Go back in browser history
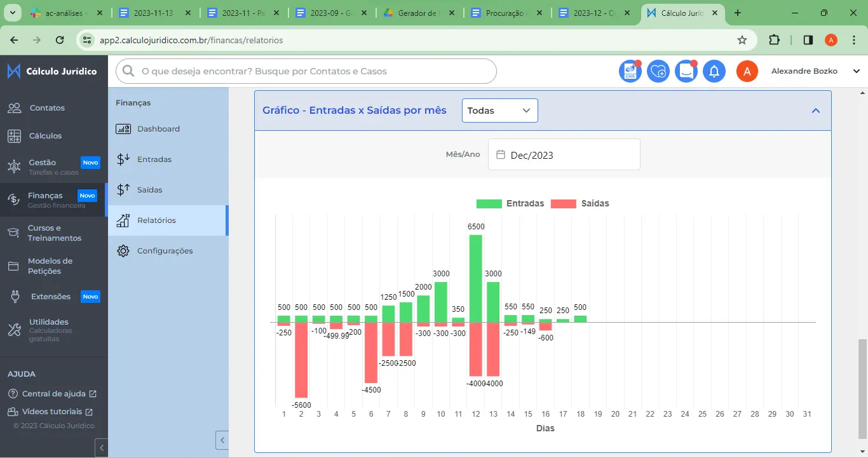This screenshot has width=868, height=458. pos(14,40)
